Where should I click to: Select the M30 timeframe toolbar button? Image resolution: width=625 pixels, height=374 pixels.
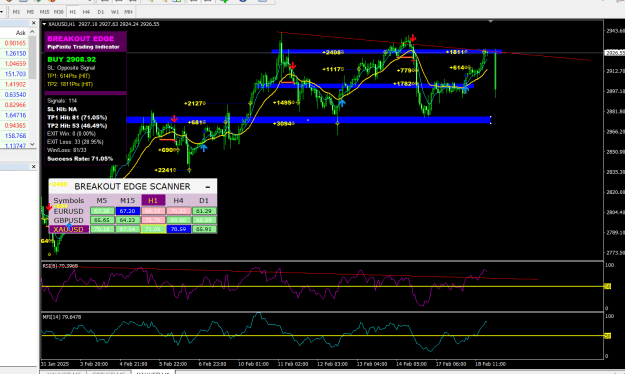(x=59, y=12)
